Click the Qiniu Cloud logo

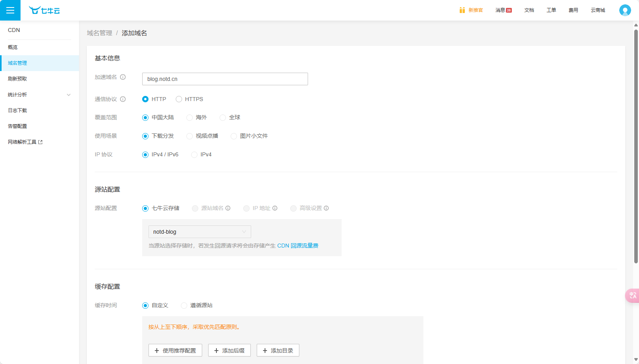(x=44, y=10)
